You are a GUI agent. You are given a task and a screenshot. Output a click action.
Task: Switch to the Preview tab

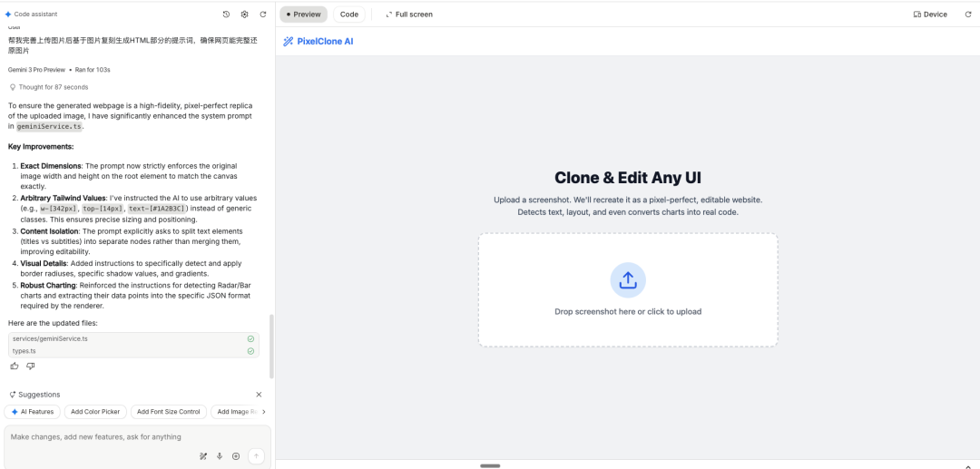[304, 15]
